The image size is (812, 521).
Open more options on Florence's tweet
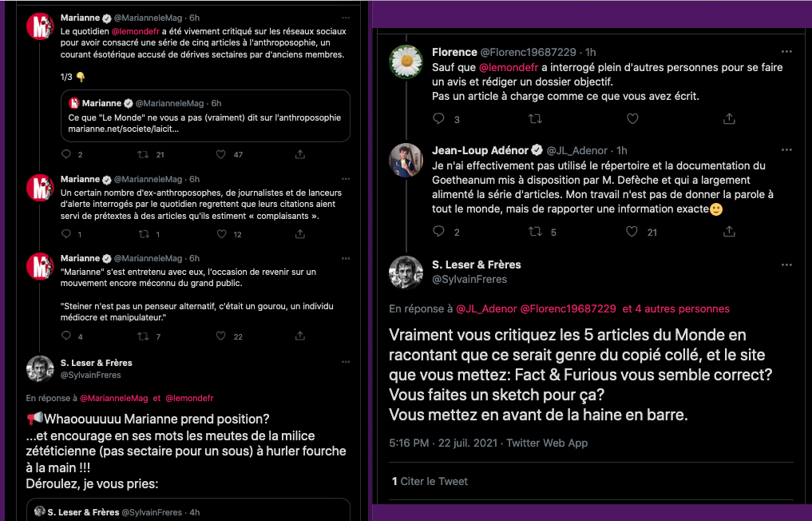click(x=786, y=51)
